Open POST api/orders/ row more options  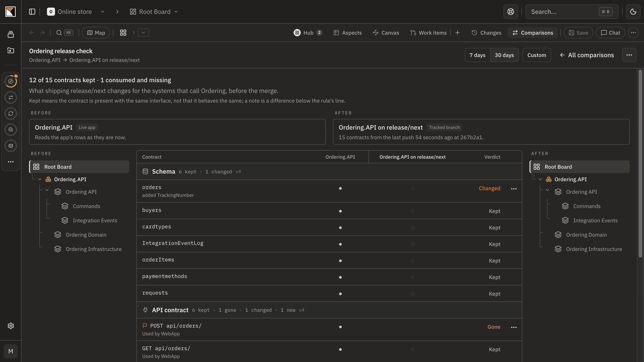(x=513, y=327)
